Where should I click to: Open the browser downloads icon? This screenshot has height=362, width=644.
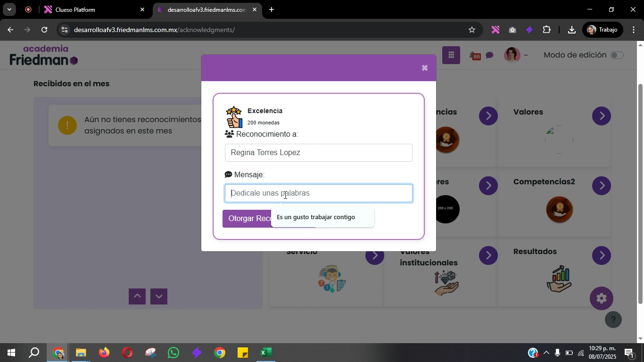(571, 30)
